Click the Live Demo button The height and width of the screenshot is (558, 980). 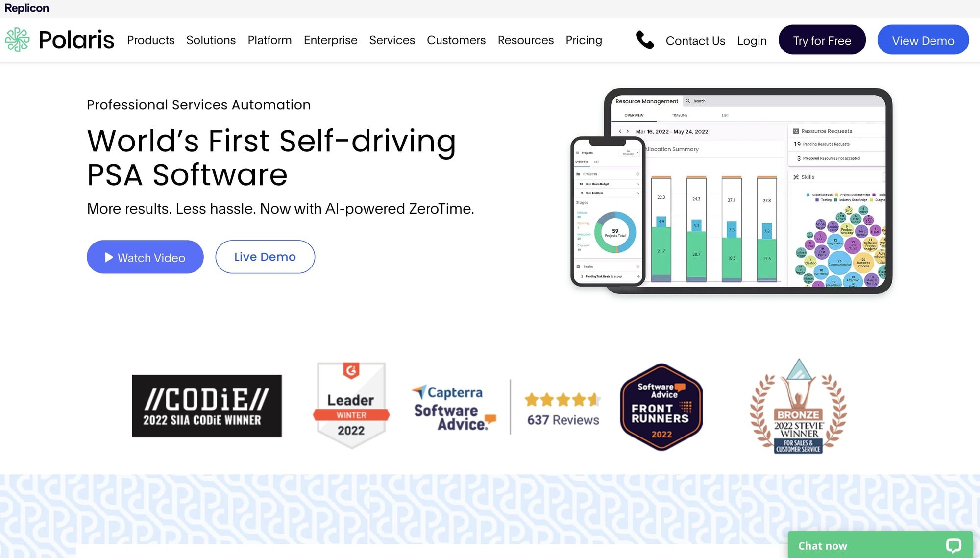point(265,256)
